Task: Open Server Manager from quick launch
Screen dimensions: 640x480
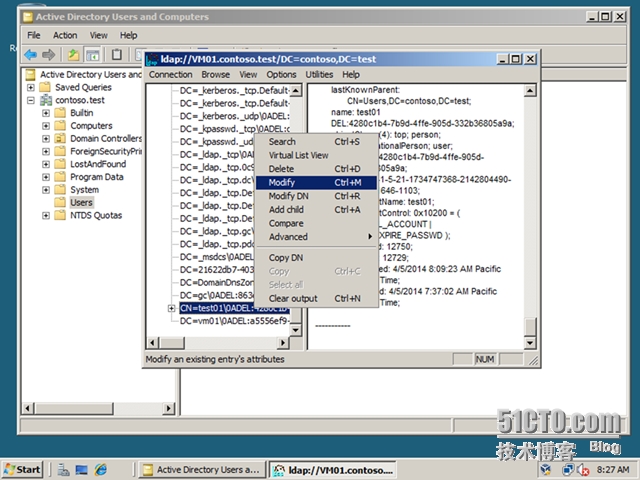Action: [63, 470]
